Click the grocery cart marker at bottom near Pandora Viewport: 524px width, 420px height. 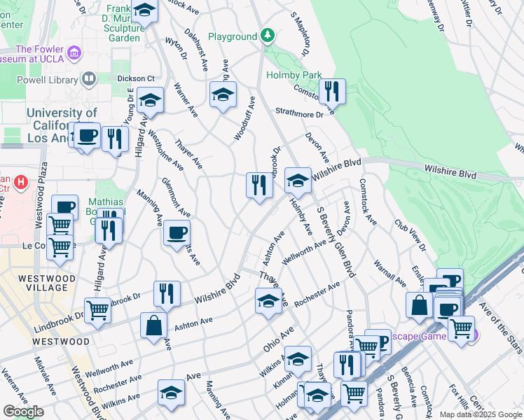pyautogui.click(x=354, y=395)
